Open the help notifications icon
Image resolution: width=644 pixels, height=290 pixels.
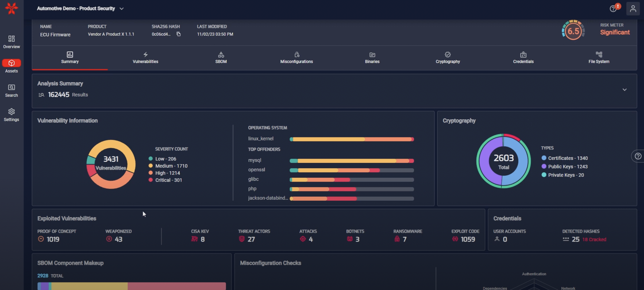coord(613,8)
